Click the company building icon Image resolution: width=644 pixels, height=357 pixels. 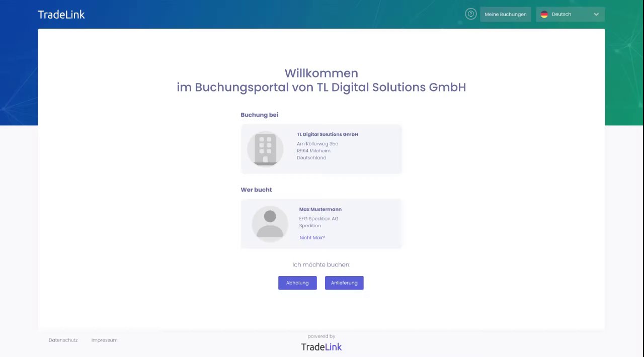coord(265,149)
